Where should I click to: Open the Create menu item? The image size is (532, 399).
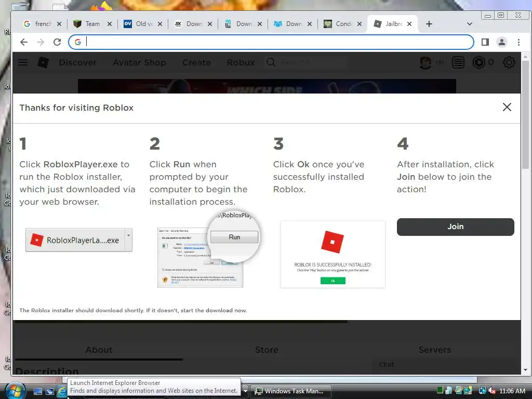(x=196, y=62)
